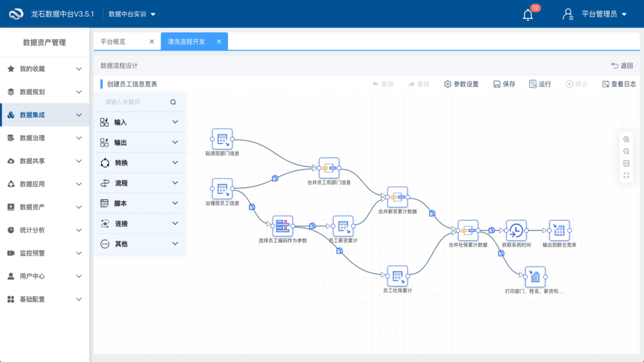The image size is (644, 362).
Task: Click the user avatar icon
Action: 568,14
